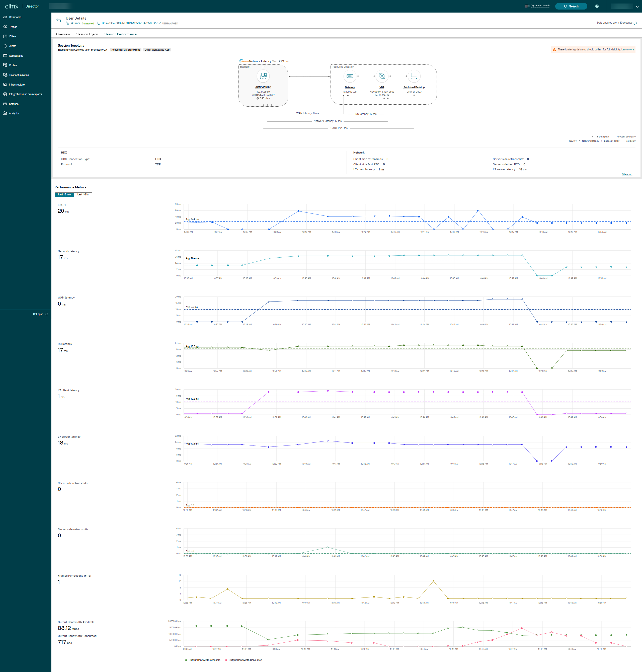Click the refresh icon near data updated text
This screenshot has height=672, width=642.
click(635, 23)
